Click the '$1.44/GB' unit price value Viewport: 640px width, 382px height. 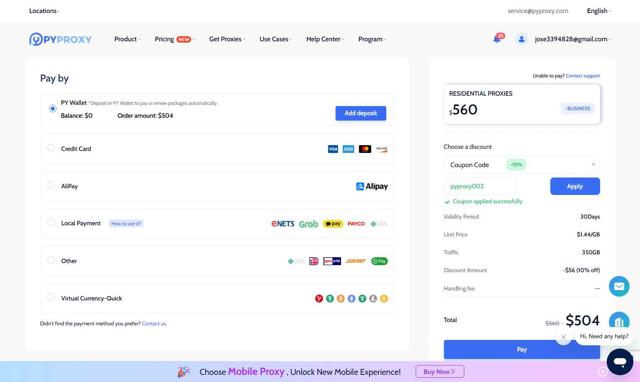(588, 235)
